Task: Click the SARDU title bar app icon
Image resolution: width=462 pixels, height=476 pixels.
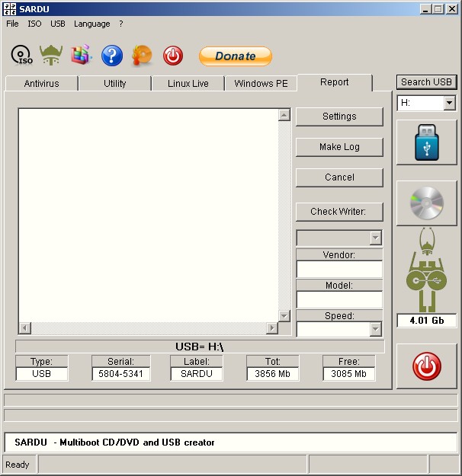Action: 9,9
